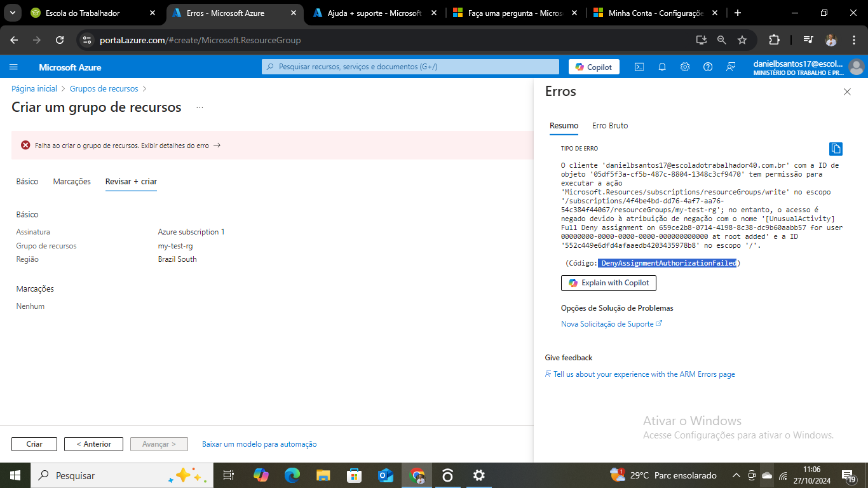This screenshot has height=488, width=868.
Task: Click Baixar um modelo para automação link
Action: click(259, 444)
